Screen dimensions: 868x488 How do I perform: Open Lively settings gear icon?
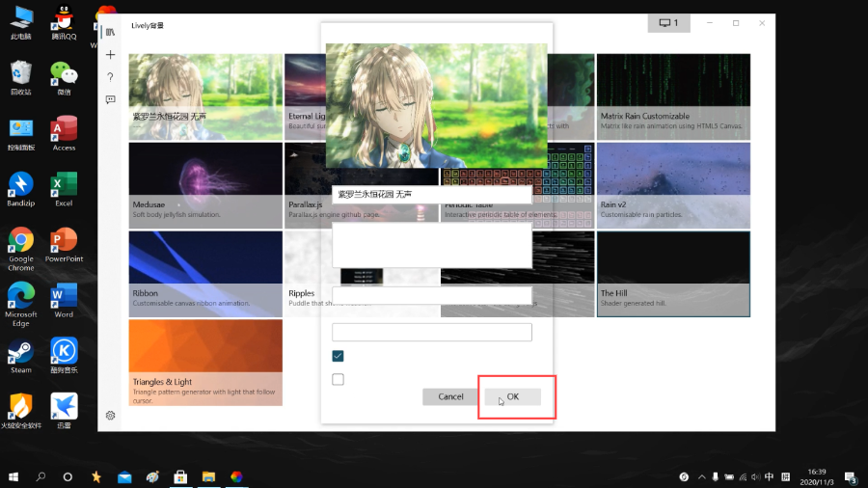[x=110, y=416]
